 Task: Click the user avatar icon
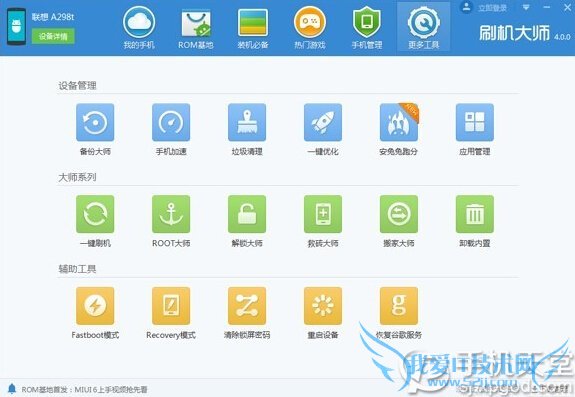466,7
